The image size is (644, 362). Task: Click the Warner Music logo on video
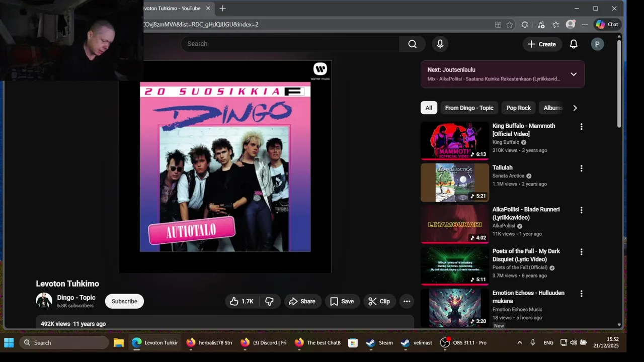320,71
